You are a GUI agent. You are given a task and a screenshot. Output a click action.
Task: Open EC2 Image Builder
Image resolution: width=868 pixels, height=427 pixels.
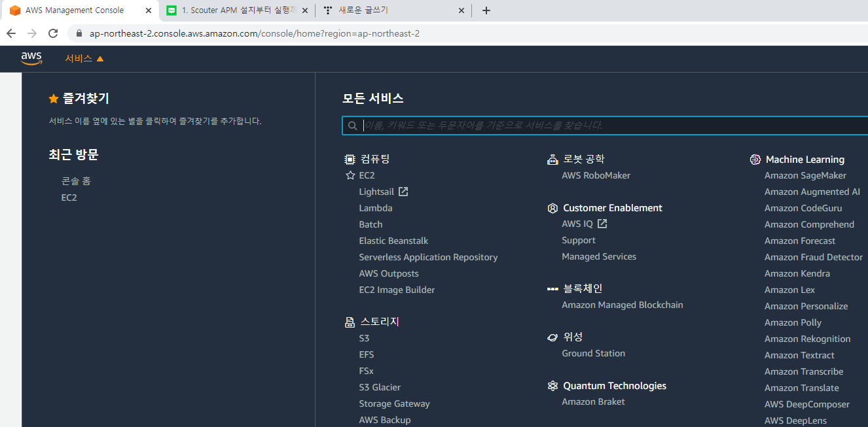[397, 290]
